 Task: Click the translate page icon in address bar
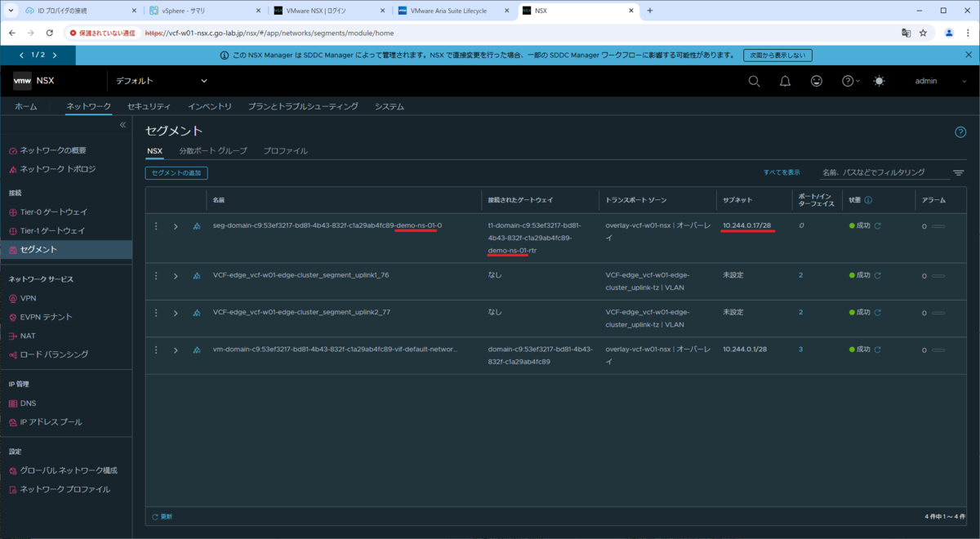(905, 33)
